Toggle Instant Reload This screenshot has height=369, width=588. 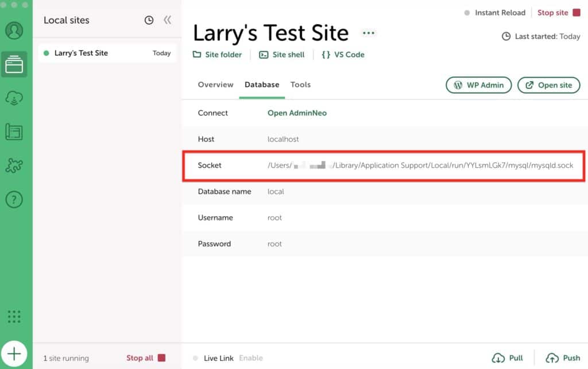(494, 13)
